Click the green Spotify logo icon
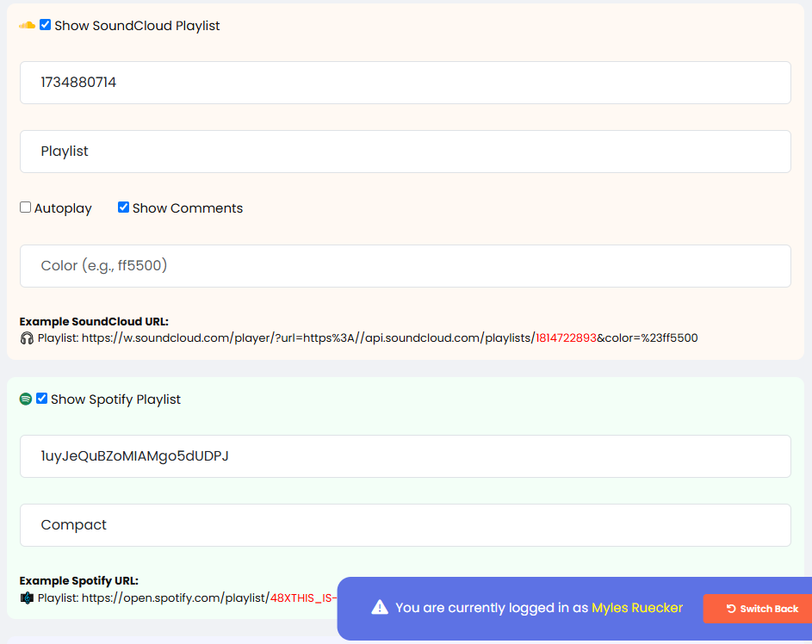The height and width of the screenshot is (644, 812). pos(26,399)
